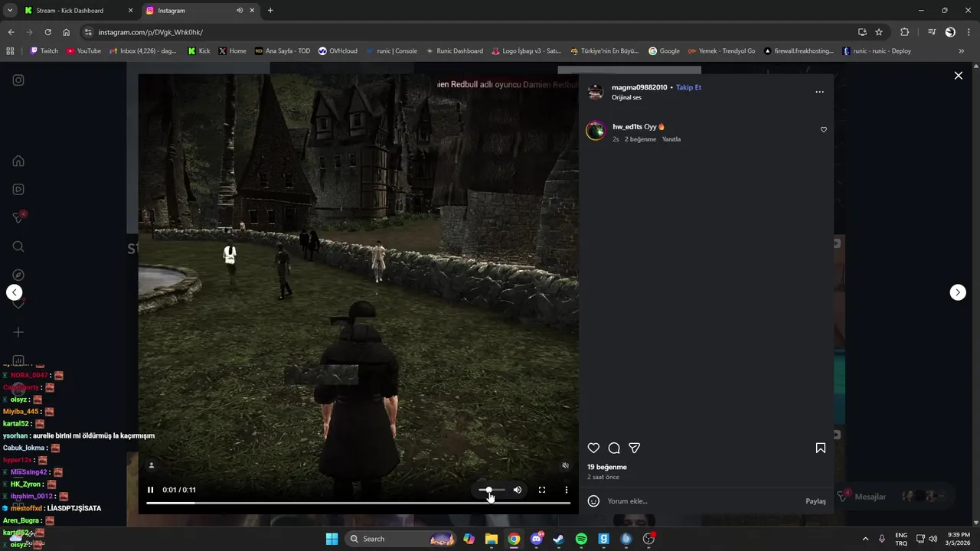The width and height of the screenshot is (980, 551).
Task: Go to the previous post arrow
Action: pos(14,292)
